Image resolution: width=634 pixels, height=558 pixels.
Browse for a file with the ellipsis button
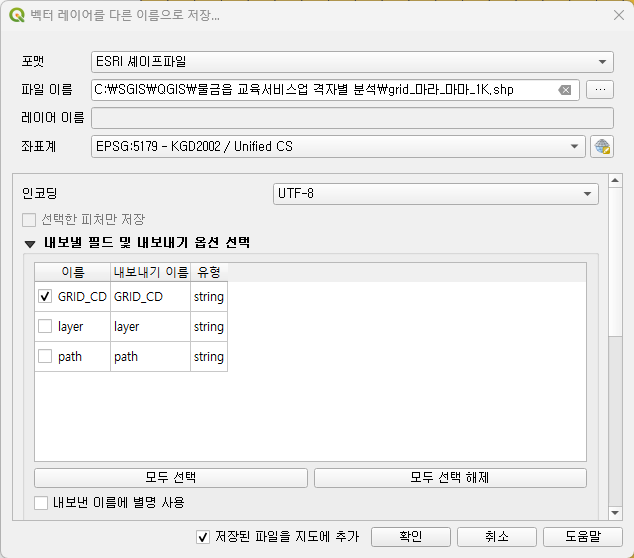point(600,89)
